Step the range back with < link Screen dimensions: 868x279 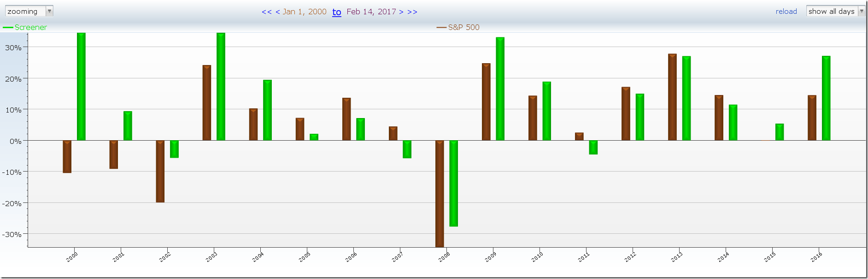pyautogui.click(x=278, y=12)
